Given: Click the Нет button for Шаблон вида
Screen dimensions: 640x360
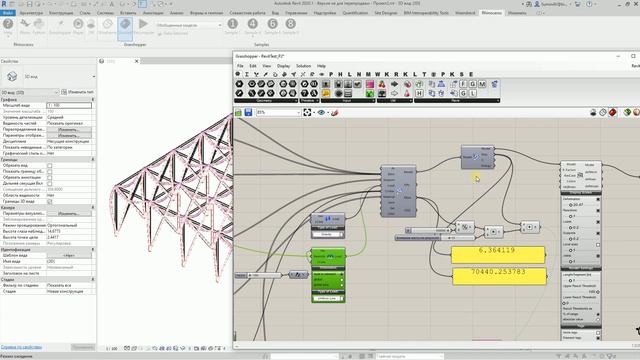Looking at the screenshot, I should point(69,255).
